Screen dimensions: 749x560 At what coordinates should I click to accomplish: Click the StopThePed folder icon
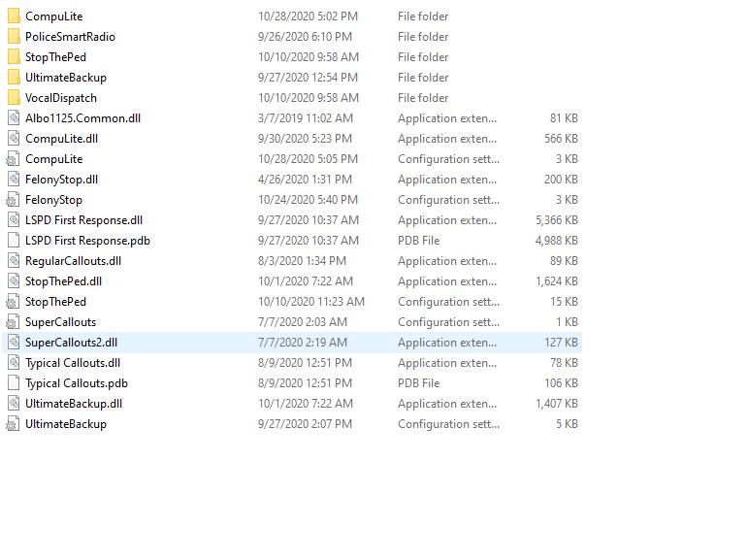[x=14, y=57]
